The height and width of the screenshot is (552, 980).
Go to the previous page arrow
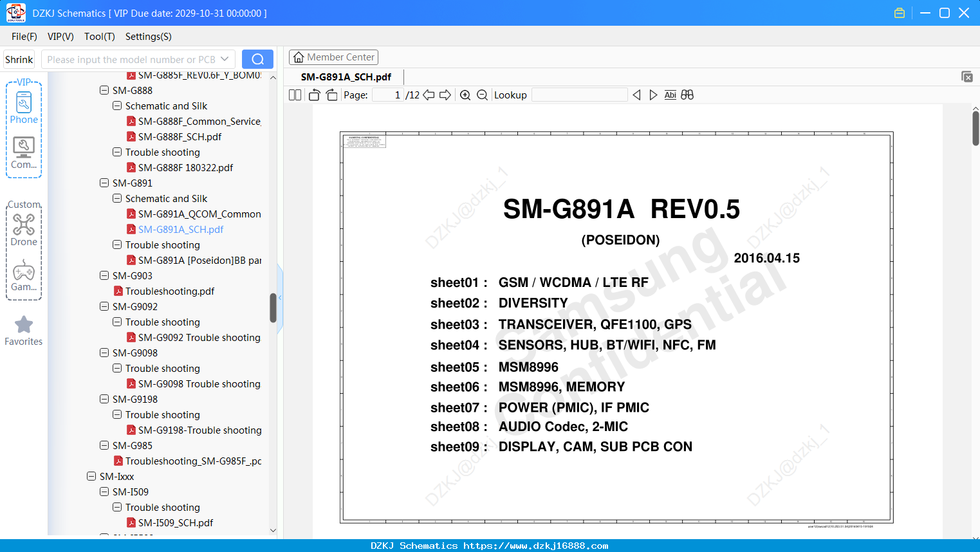pyautogui.click(x=429, y=95)
